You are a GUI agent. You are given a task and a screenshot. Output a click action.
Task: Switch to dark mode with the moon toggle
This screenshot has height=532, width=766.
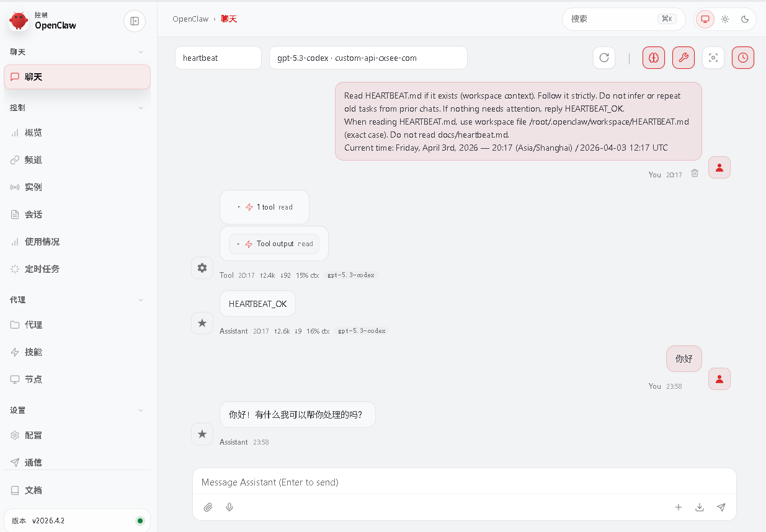coord(744,19)
